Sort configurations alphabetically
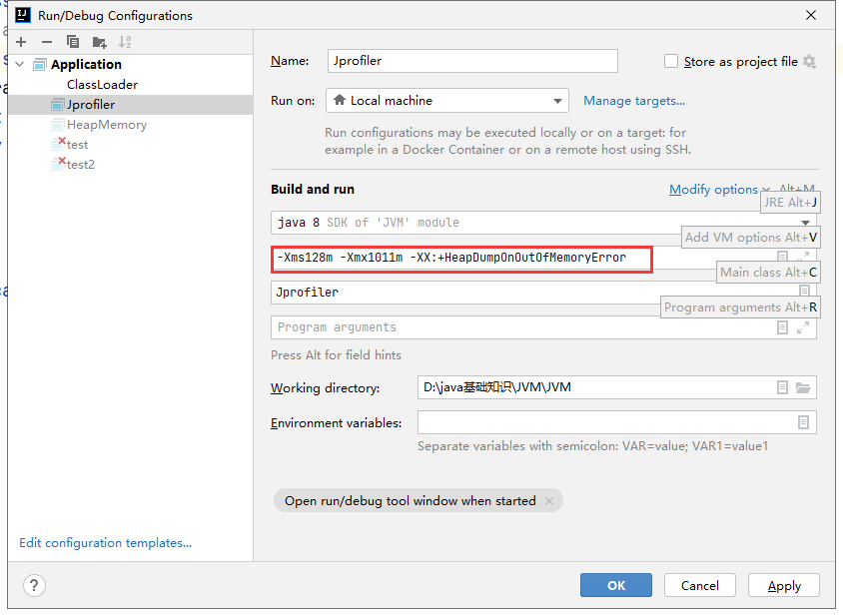 (124, 41)
